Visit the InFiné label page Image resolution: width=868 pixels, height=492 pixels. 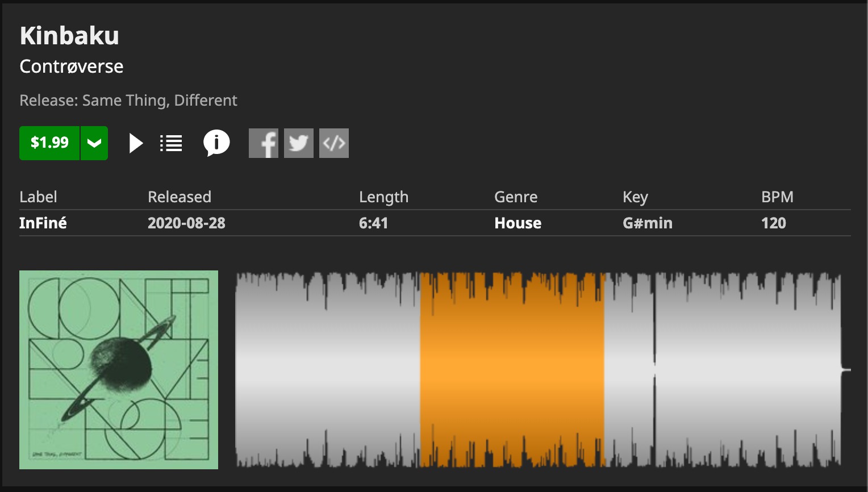pos(43,223)
